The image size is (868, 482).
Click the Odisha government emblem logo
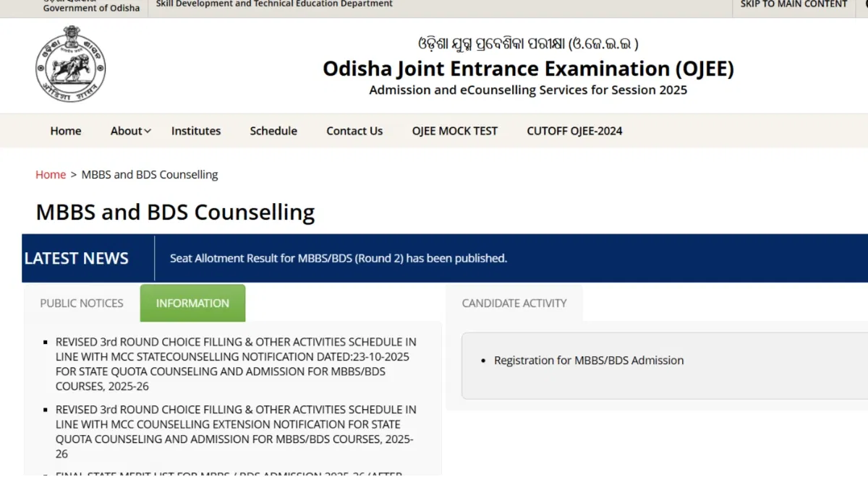click(70, 64)
